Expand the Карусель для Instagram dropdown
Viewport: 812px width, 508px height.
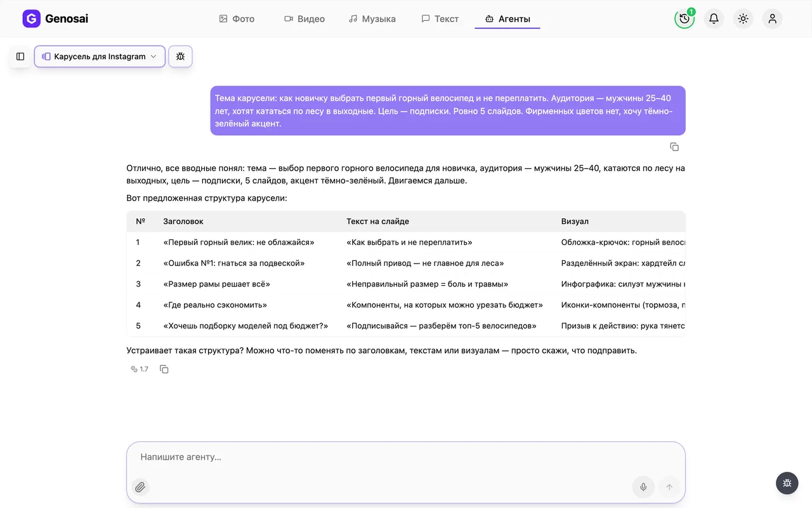pos(100,57)
